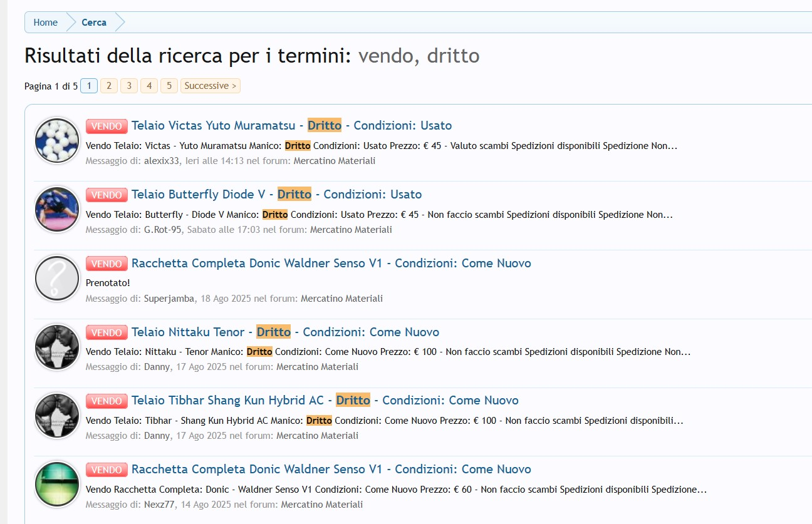The width and height of the screenshot is (812, 524).
Task: Click VENDO tag on Victas Yuto Muramatsu listing
Action: pos(107,126)
